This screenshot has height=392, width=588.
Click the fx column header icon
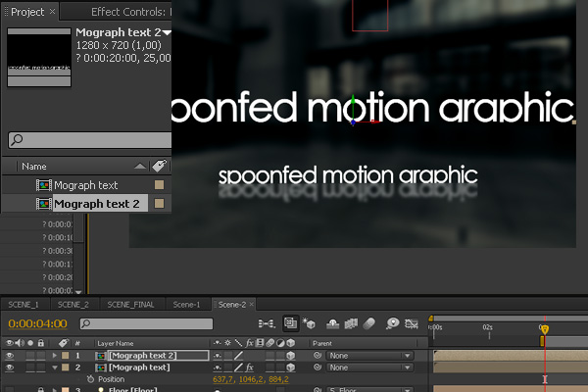pos(249,343)
